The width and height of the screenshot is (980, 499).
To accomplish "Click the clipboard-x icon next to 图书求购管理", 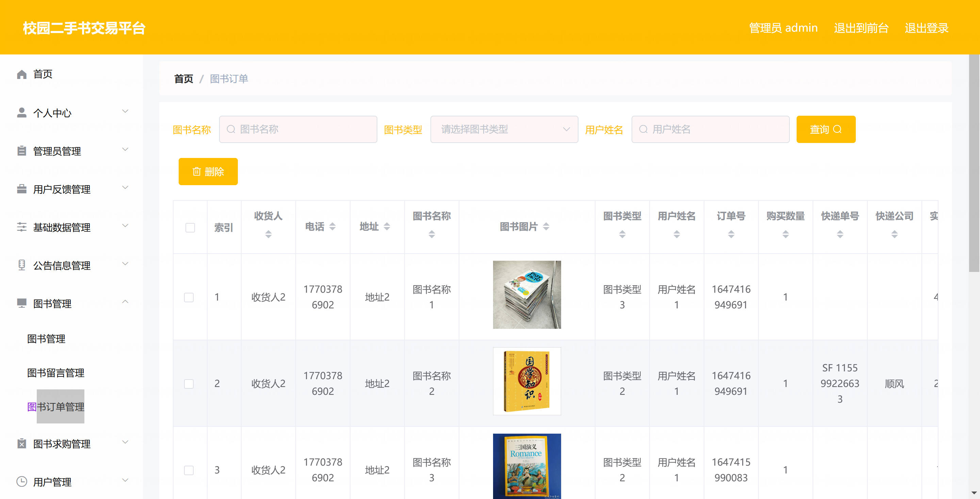I will click(x=22, y=444).
